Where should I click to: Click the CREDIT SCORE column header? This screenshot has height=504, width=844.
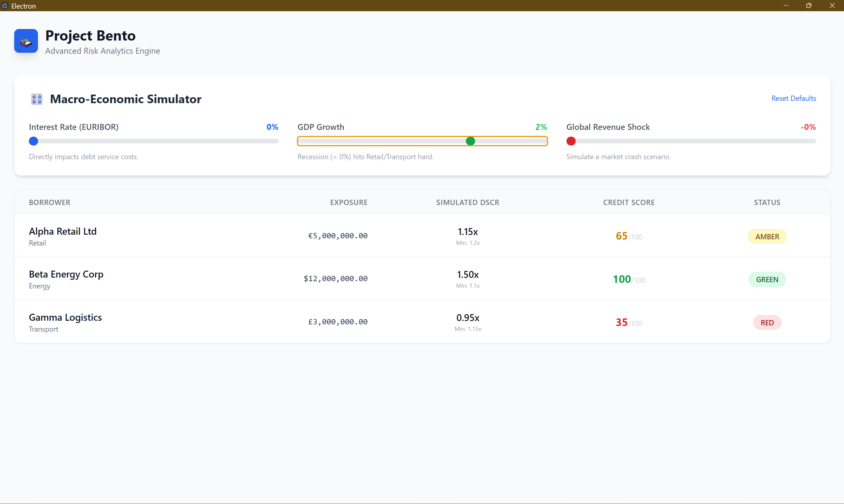pos(629,202)
